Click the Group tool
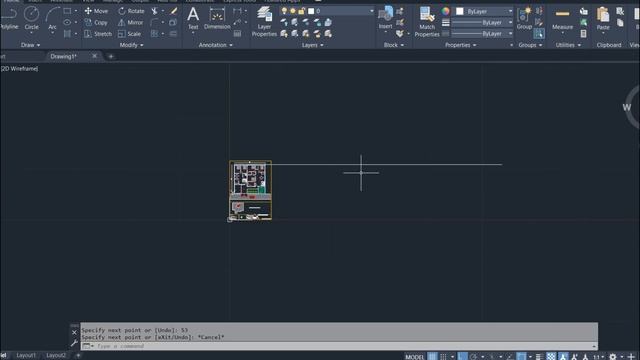 524,19
